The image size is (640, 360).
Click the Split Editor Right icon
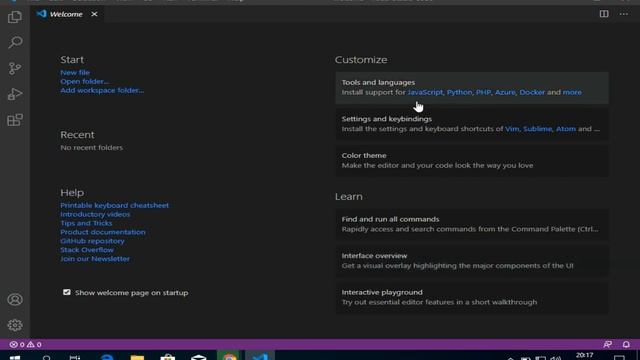pos(604,14)
